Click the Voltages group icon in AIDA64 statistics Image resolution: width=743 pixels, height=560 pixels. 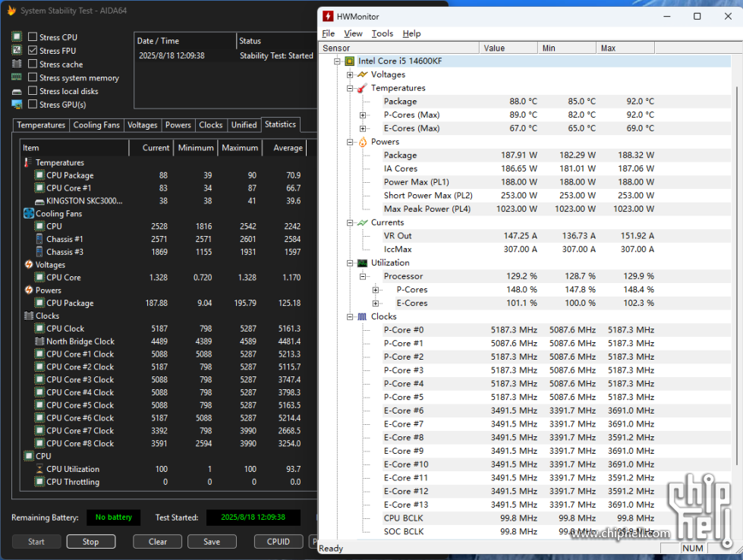28,264
